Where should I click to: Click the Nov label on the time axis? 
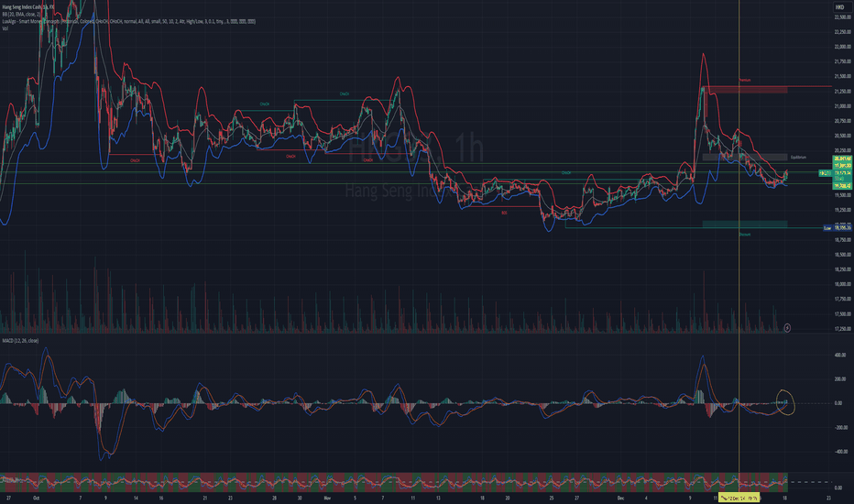327,497
